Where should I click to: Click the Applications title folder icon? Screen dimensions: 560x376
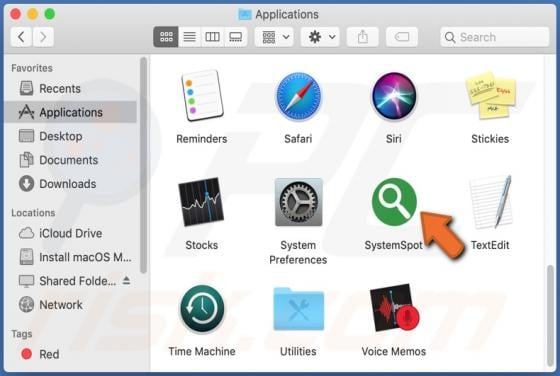coord(245,14)
